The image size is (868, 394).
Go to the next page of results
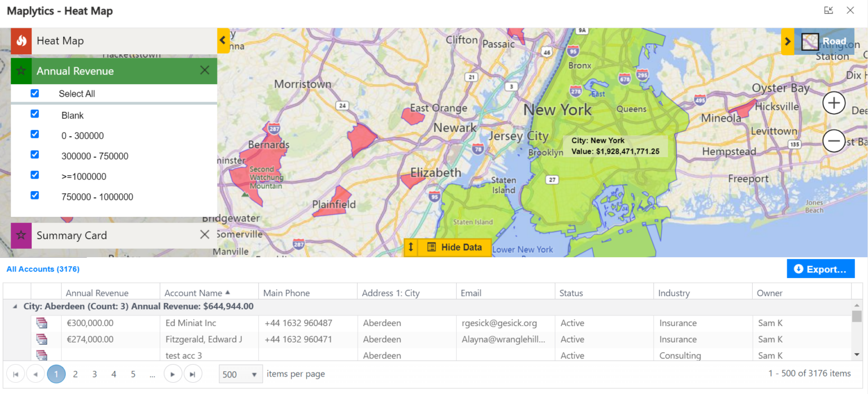click(173, 374)
